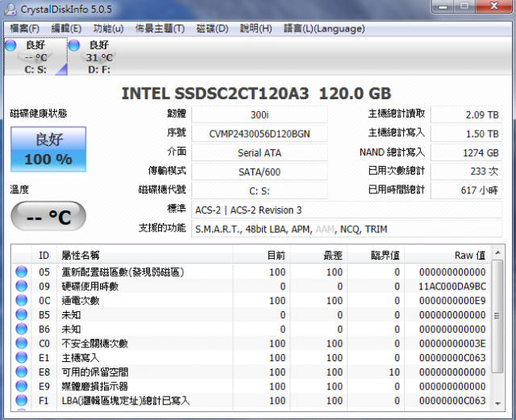Select row 重新配置磁區數(發現弱磁區)

click(x=252, y=272)
